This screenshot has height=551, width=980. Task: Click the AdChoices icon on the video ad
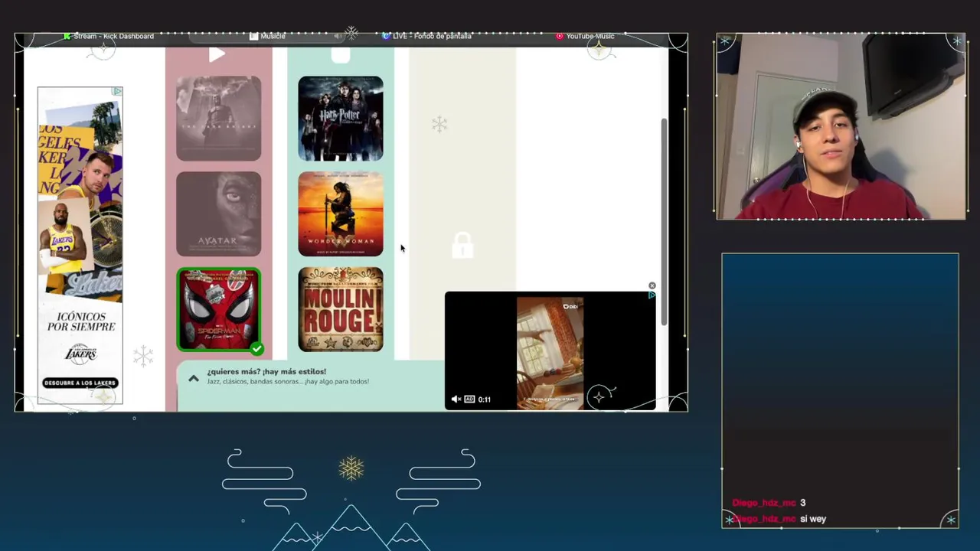click(x=652, y=295)
